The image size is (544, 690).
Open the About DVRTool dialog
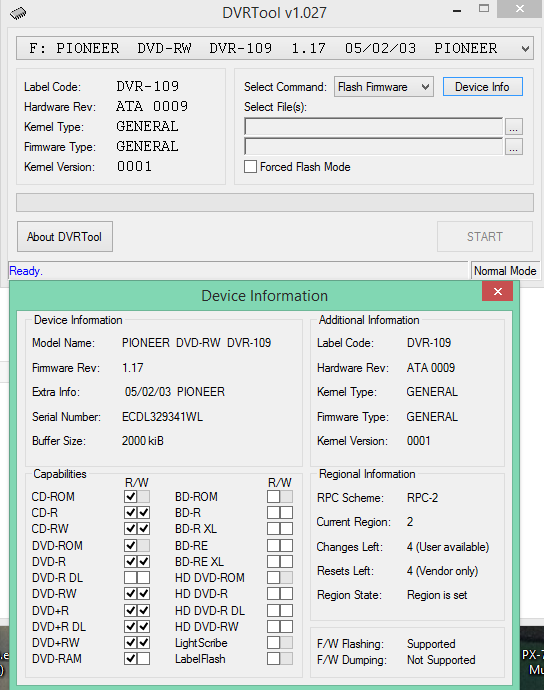[65, 237]
